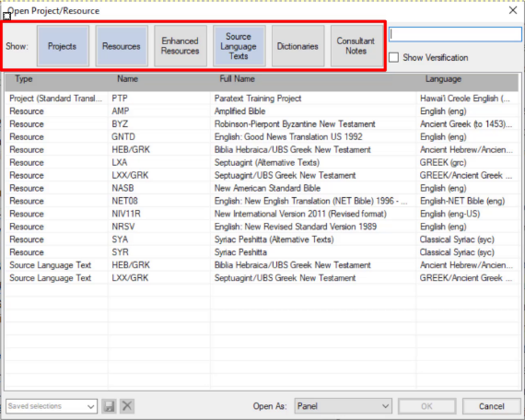525x420 pixels.
Task: Close the Open Project/Resource dialog
Action: point(513,10)
